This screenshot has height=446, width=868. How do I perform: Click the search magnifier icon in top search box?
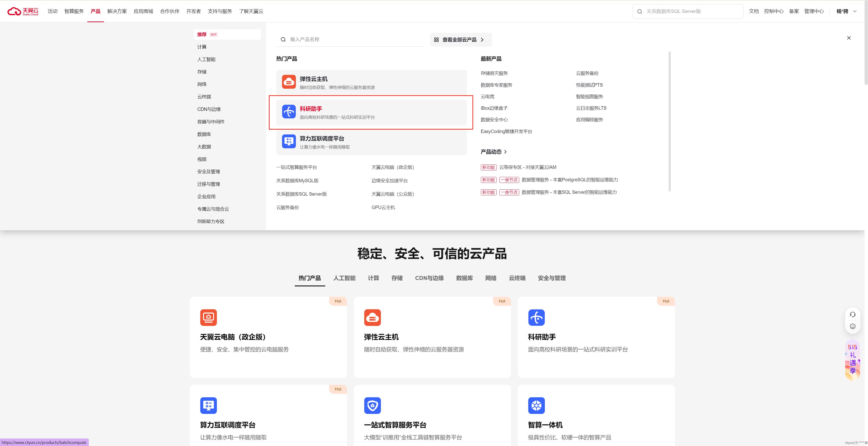click(640, 12)
